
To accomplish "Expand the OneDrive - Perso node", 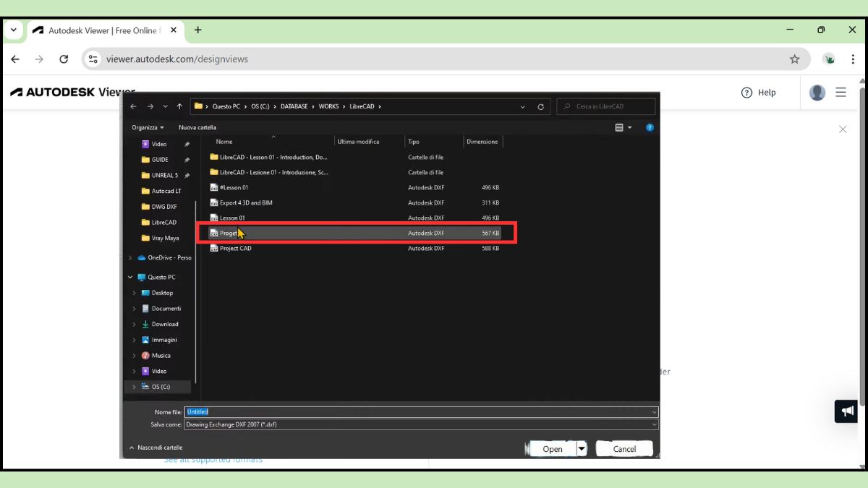I will click(x=130, y=257).
